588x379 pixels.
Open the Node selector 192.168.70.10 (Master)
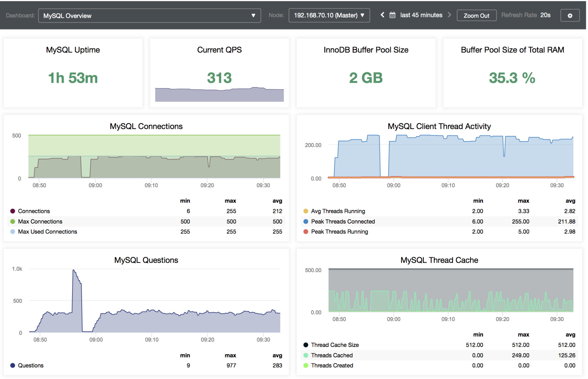(329, 15)
